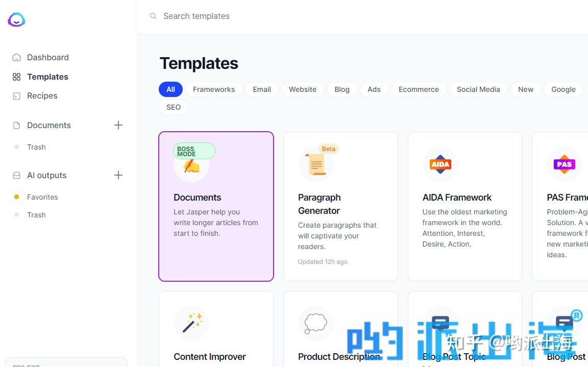588x367 pixels.
Task: Click 'Use the oldest marketing framework' description
Action: (464, 228)
